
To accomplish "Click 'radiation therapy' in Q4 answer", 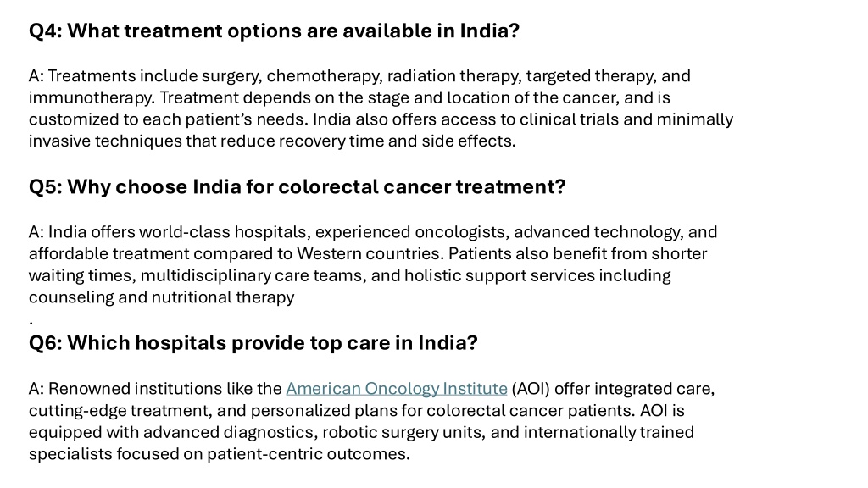I will tap(453, 75).
